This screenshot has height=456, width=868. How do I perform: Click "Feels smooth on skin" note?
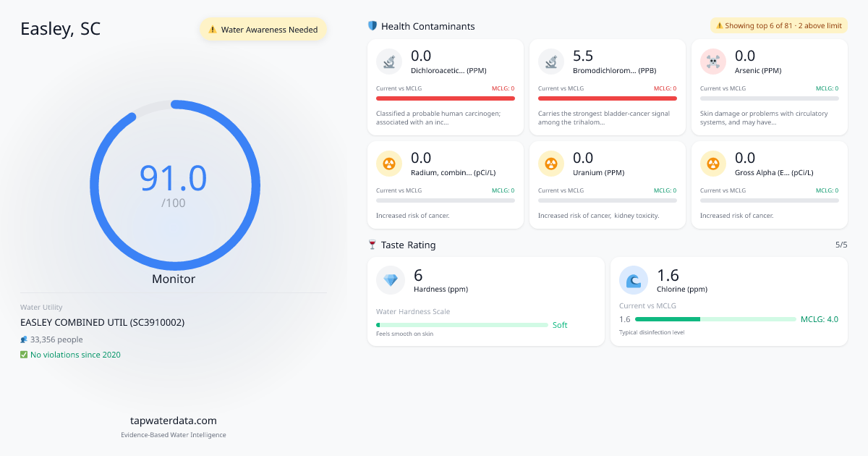click(x=405, y=334)
